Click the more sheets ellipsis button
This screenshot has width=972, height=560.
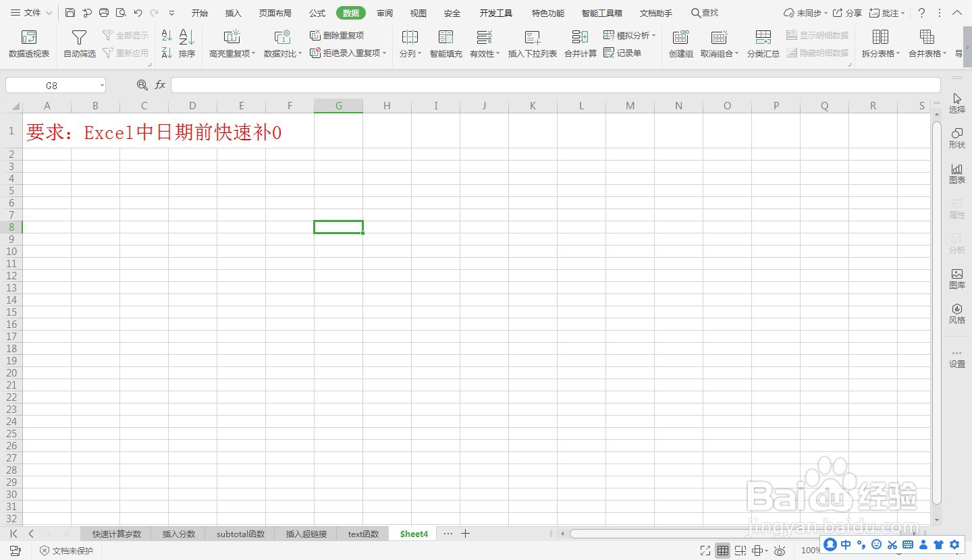pyautogui.click(x=448, y=534)
